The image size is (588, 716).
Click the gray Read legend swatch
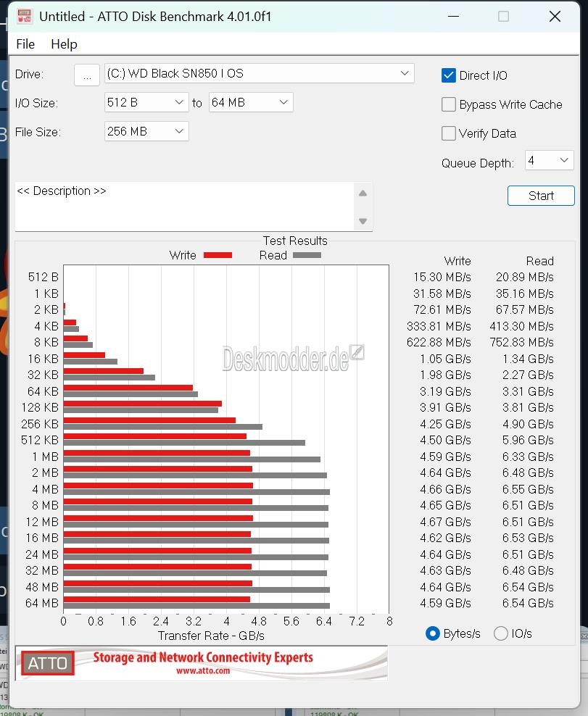307,255
